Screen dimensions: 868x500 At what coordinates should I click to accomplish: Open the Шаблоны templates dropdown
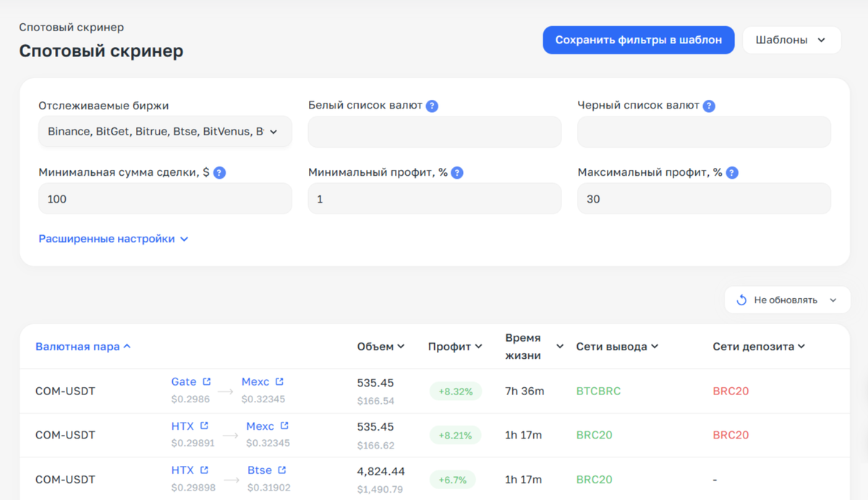click(x=791, y=41)
